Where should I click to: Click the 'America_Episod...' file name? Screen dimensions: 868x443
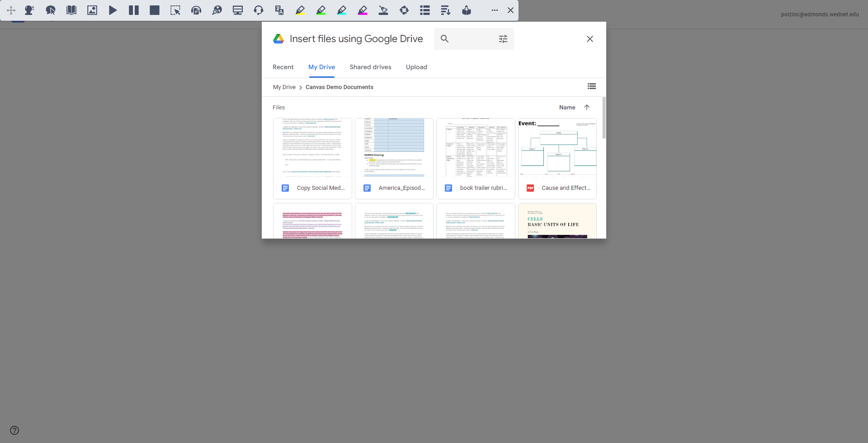[402, 188]
